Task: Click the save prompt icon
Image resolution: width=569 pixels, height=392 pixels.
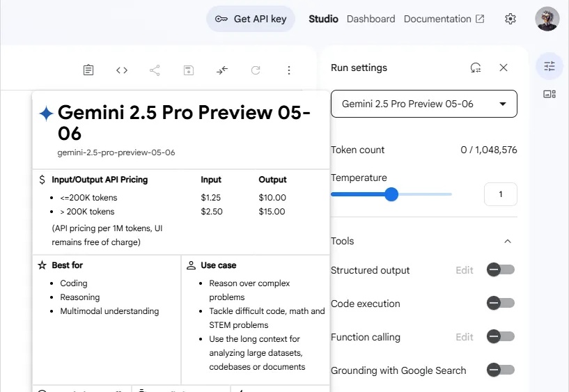Action: click(x=189, y=70)
